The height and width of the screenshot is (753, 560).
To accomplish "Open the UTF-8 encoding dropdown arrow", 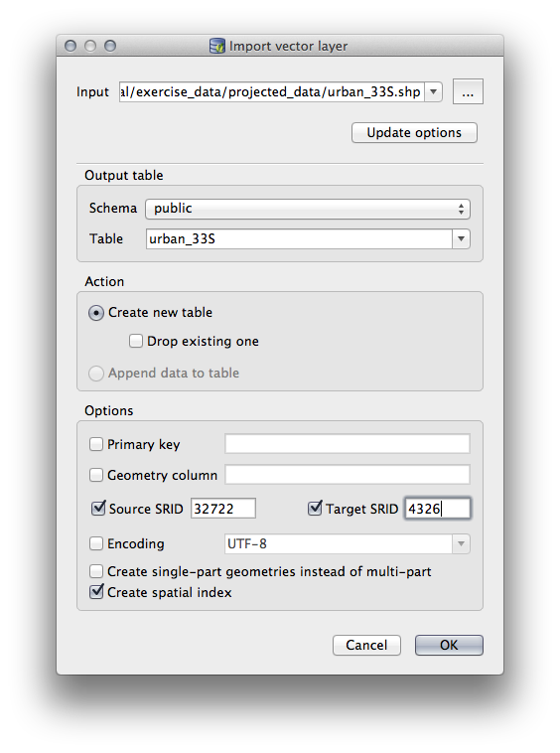I will tap(461, 544).
